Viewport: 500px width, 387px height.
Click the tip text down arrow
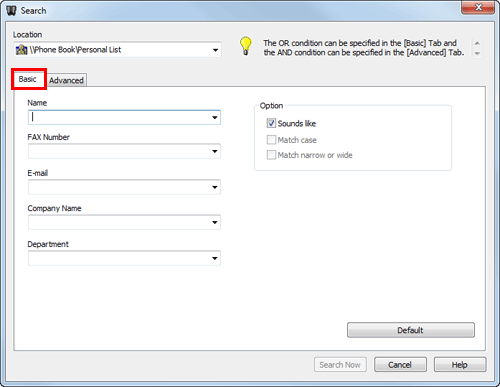[x=477, y=53]
